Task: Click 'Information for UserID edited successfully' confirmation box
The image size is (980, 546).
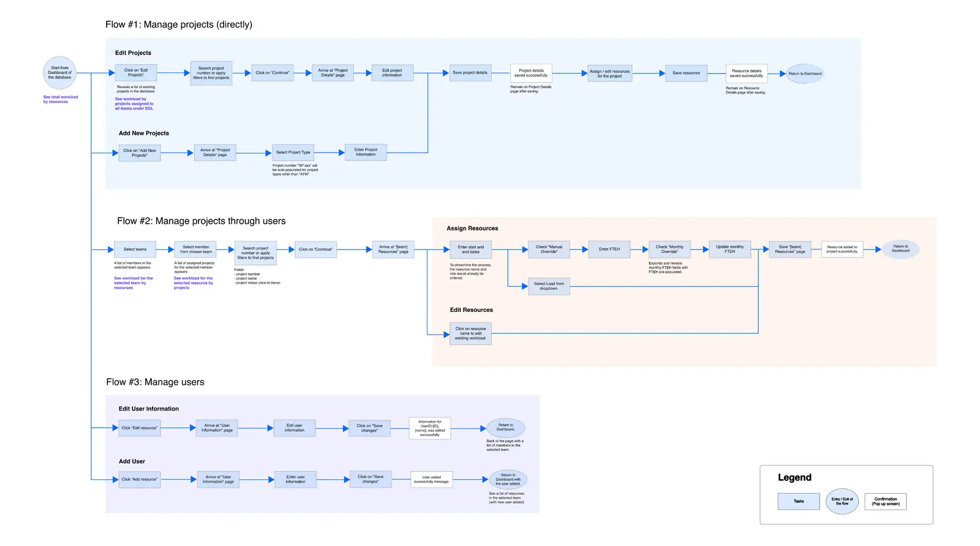Action: point(430,428)
